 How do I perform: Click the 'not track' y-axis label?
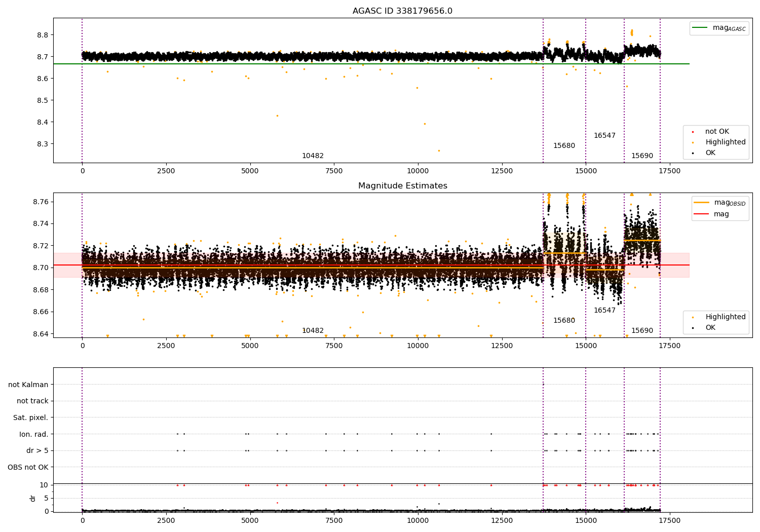click(x=32, y=401)
